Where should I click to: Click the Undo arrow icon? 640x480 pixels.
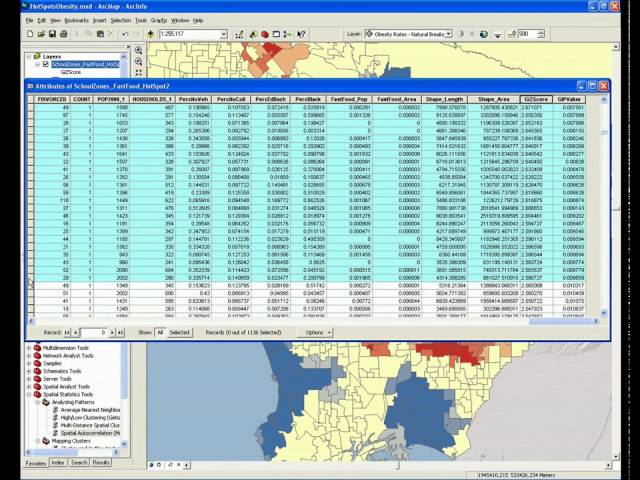point(125,34)
